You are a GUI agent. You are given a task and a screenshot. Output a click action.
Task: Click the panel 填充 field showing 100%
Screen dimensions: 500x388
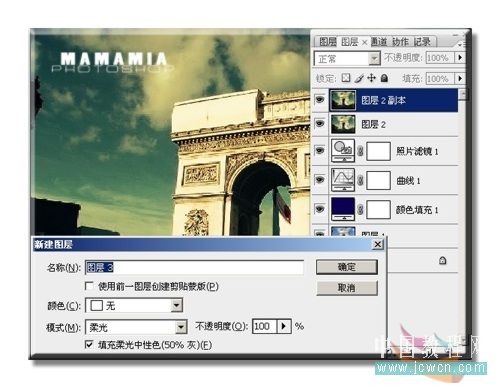click(x=441, y=79)
